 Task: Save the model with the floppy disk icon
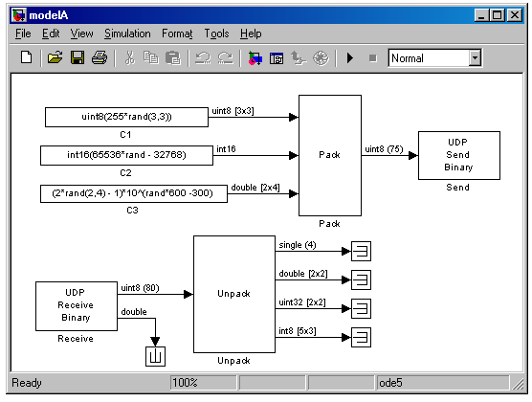[78, 57]
